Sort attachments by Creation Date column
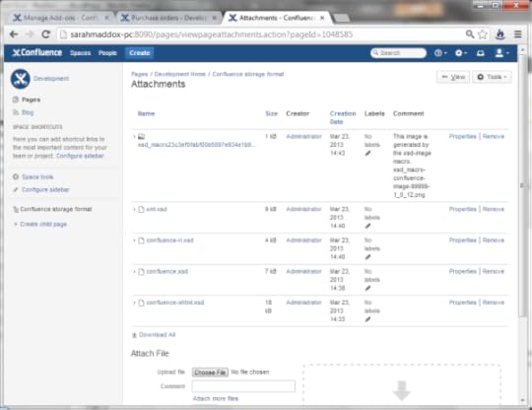Image resolution: width=532 pixels, height=410 pixels. tap(343, 117)
